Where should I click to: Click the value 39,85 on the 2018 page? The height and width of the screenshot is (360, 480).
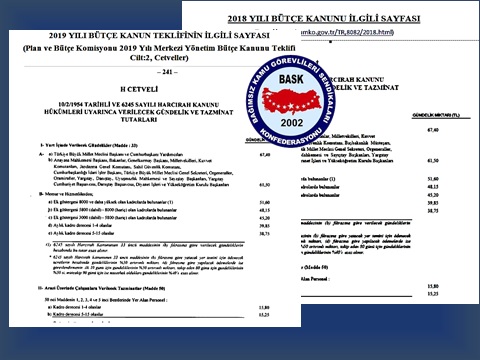pos(433,203)
